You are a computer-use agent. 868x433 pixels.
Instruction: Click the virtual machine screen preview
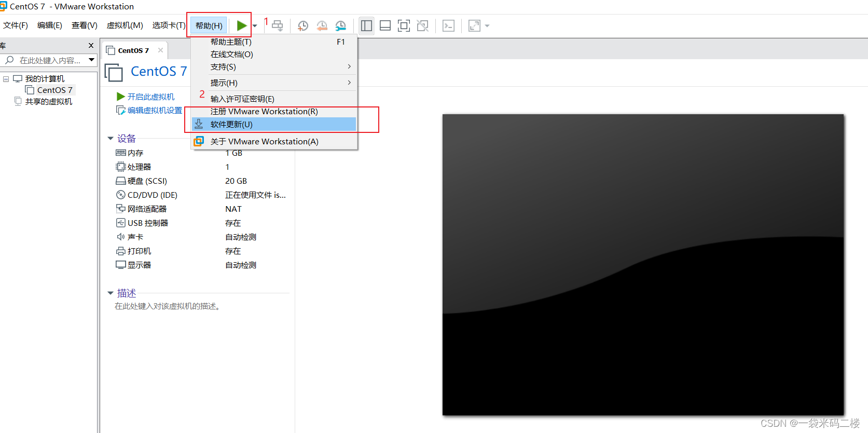643,265
